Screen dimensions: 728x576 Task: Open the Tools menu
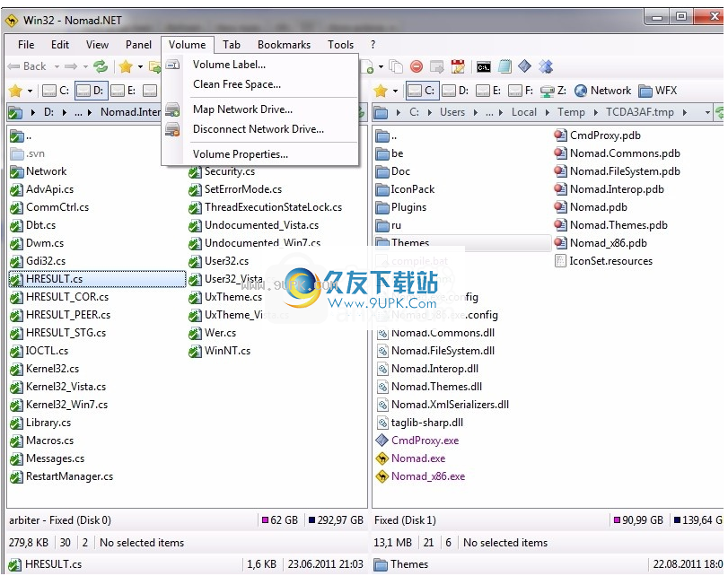[x=340, y=45]
